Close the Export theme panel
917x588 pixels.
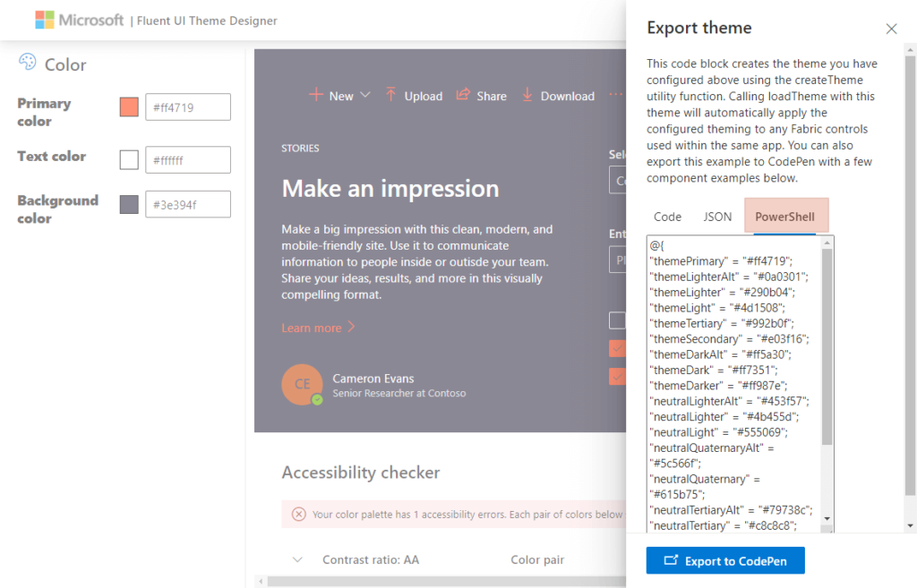[891, 29]
